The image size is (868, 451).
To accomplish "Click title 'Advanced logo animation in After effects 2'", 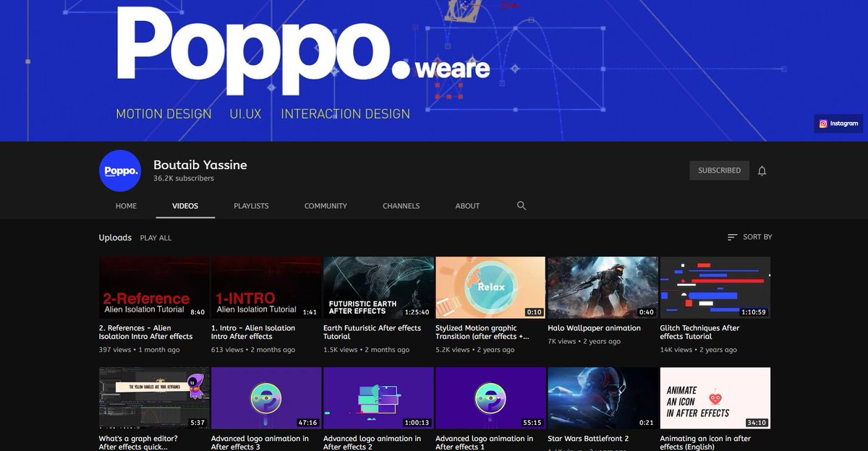I will (x=372, y=442).
